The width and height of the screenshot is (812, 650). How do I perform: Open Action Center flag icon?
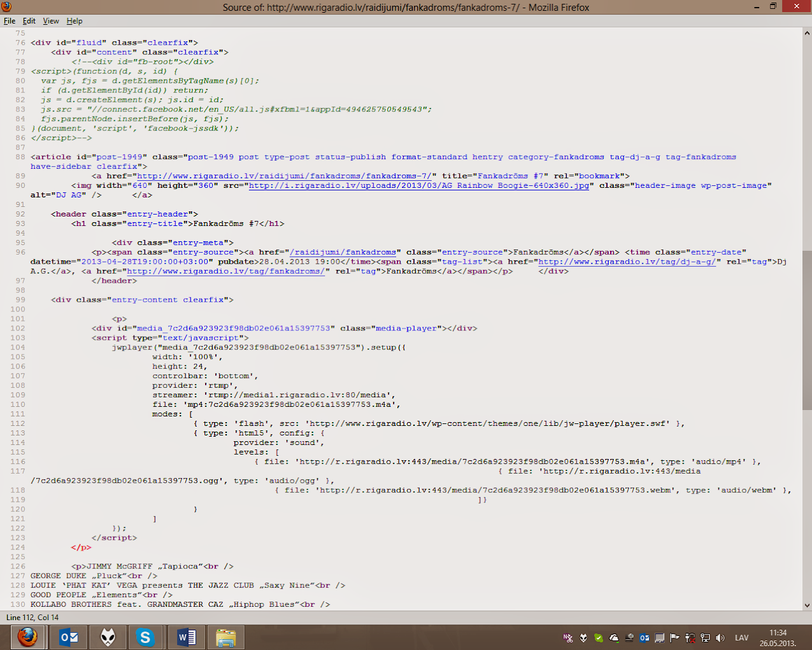(675, 638)
